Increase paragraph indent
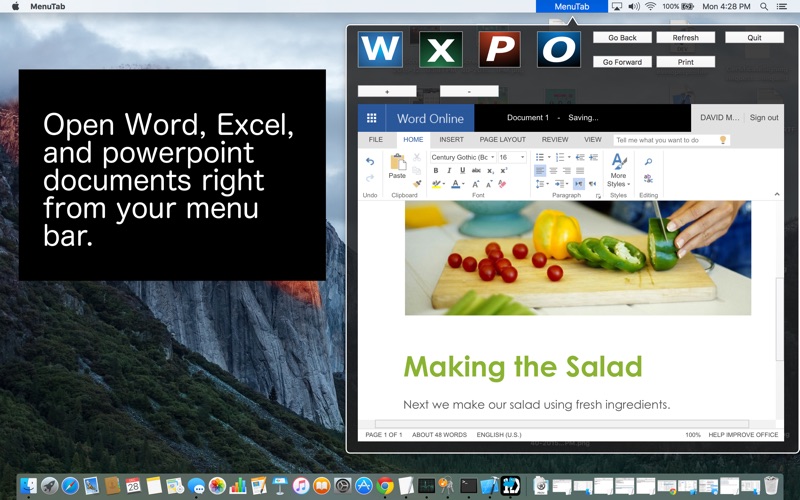 tap(593, 157)
